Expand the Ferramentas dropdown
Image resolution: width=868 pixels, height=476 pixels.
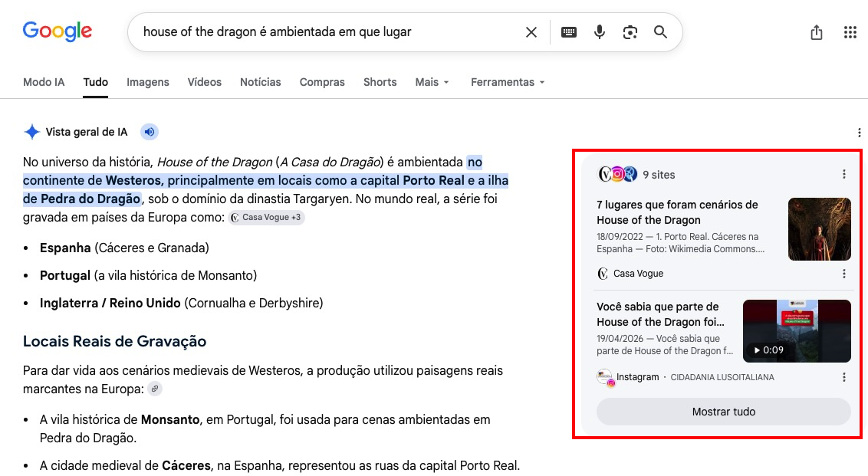pyautogui.click(x=508, y=82)
